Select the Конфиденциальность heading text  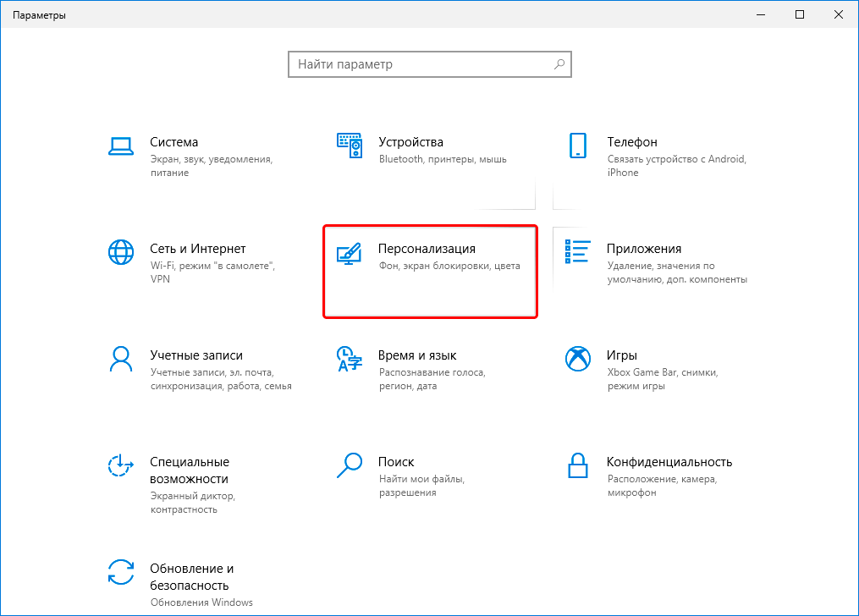(x=669, y=462)
